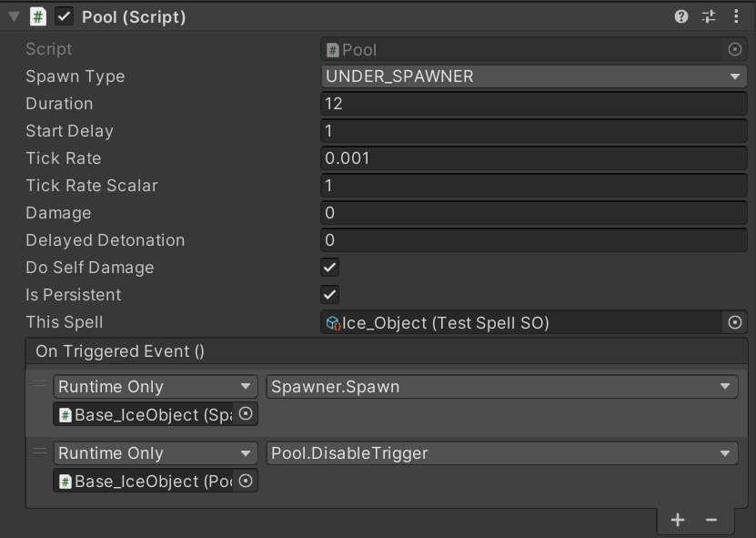This screenshot has width=756, height=538.
Task: Add a new event listener with plus
Action: coord(678,520)
